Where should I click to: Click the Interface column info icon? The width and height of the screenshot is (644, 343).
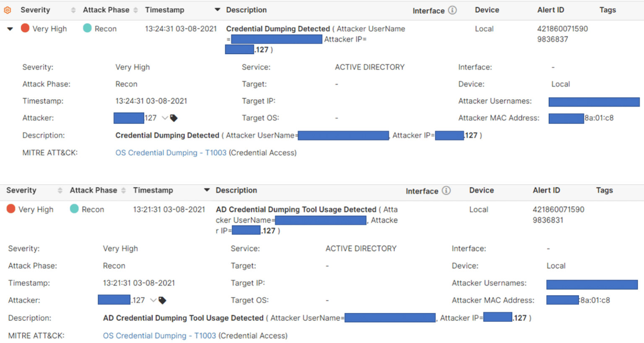[453, 10]
